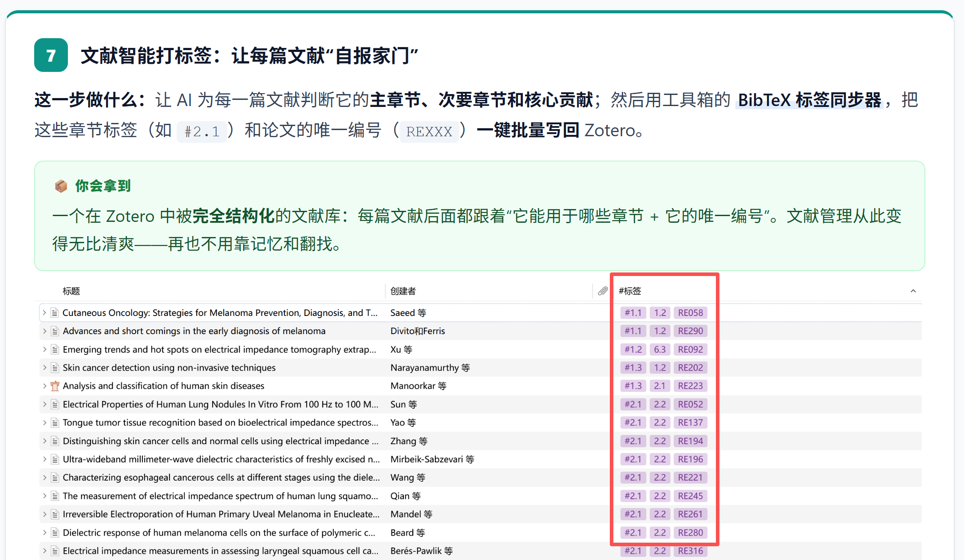This screenshot has height=560, width=964.
Task: Click the RE245 tag
Action: (690, 496)
